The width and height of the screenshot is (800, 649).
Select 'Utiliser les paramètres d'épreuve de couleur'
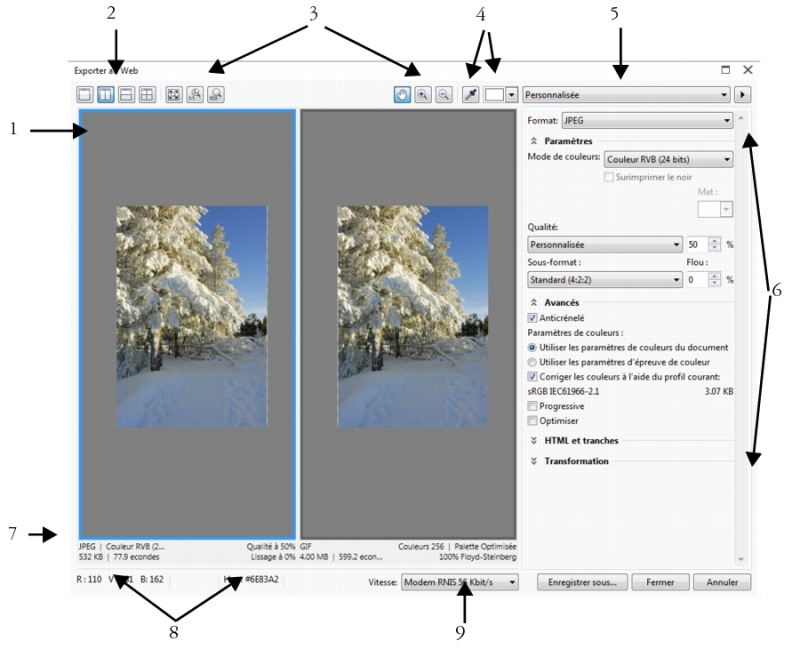[x=532, y=362]
